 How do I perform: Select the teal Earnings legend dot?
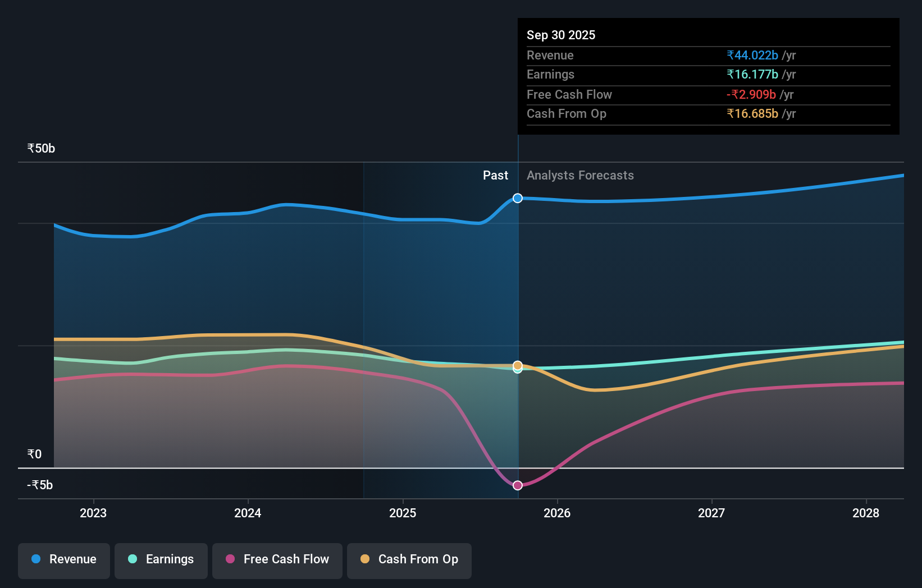131,559
